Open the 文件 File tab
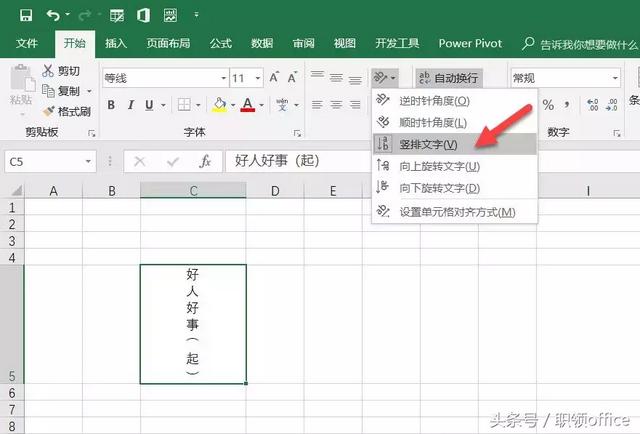Screen dimensions: 640x434 [x=27, y=43]
